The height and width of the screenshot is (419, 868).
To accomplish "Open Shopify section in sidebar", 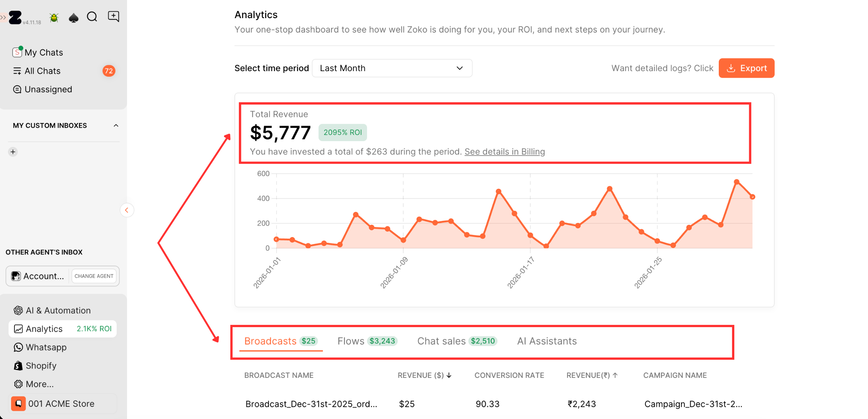I will point(41,366).
